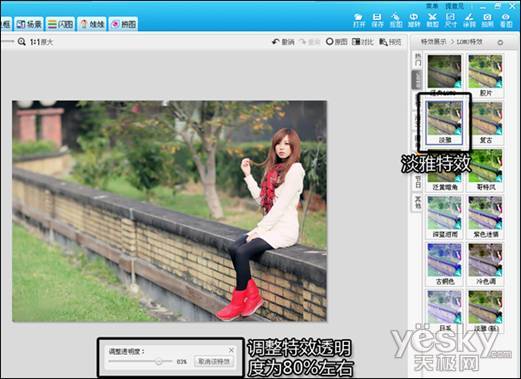Open the 涂鸦 doodle tool
The image size is (521, 379).
(469, 21)
